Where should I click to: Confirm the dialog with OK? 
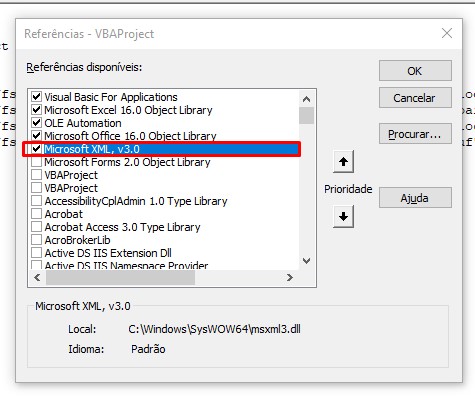coord(415,71)
